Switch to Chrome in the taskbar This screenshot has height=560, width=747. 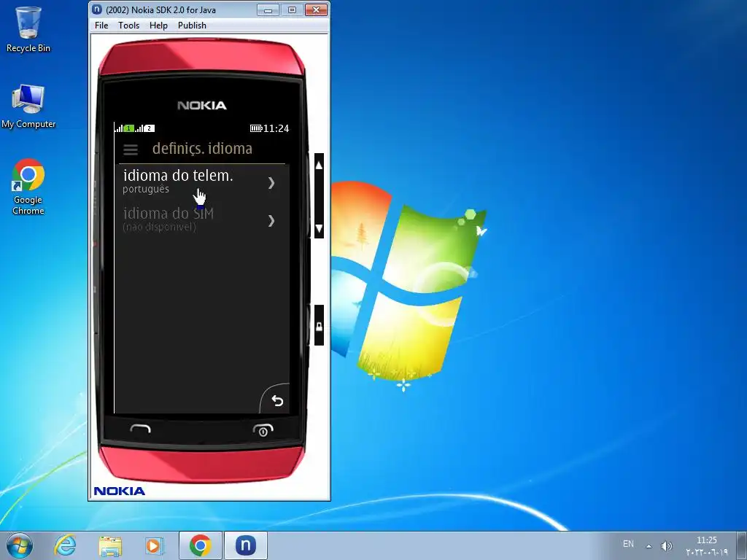pyautogui.click(x=200, y=545)
